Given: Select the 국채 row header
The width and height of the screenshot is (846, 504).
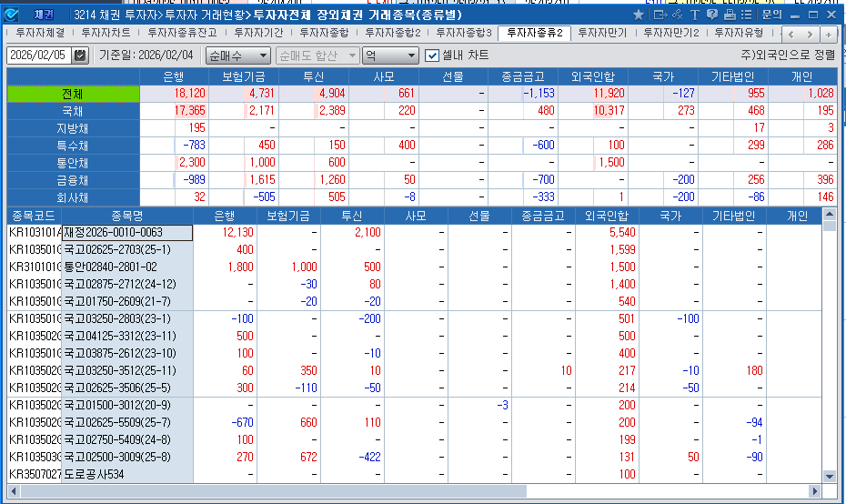Looking at the screenshot, I should [x=73, y=111].
